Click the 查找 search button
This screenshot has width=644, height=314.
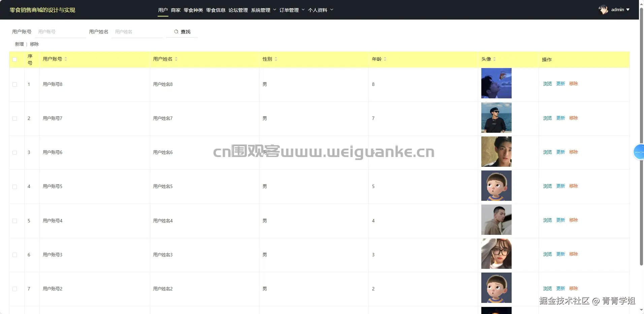point(182,32)
